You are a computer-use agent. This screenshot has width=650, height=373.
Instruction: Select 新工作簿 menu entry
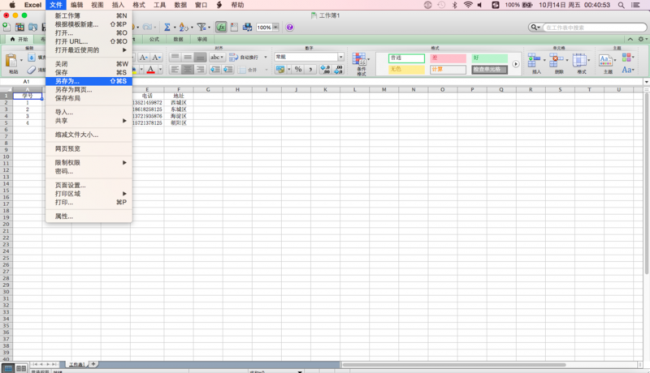[89, 15]
